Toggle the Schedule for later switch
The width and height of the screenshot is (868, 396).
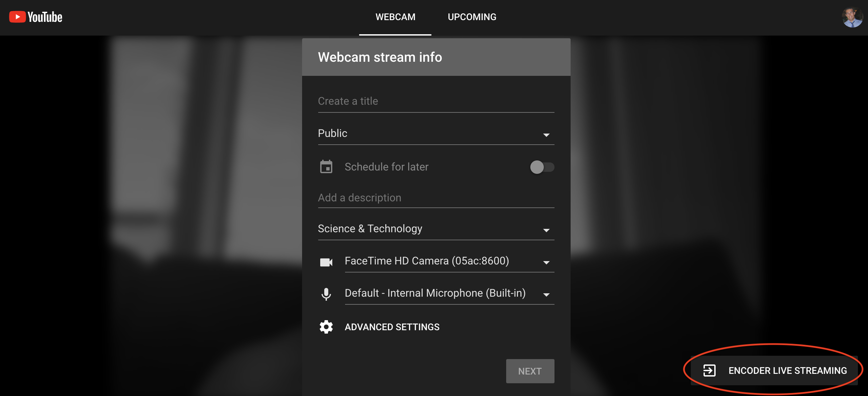pyautogui.click(x=542, y=167)
